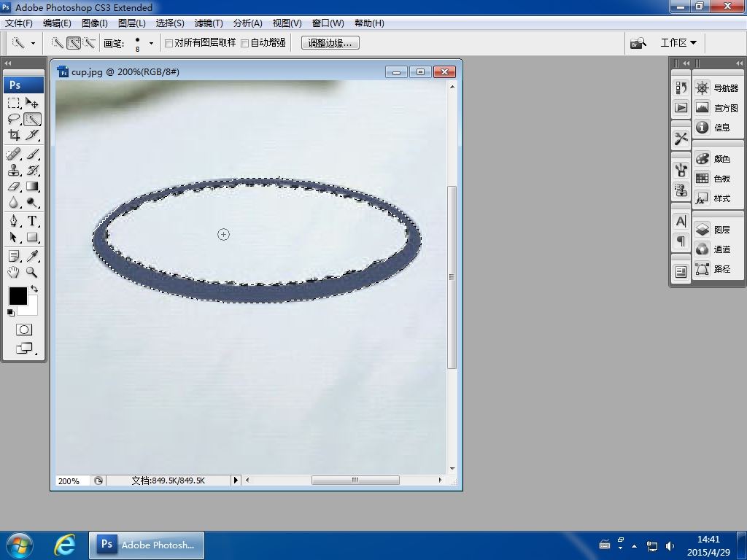
Task: Open the 图层(L) menu
Action: (x=131, y=23)
